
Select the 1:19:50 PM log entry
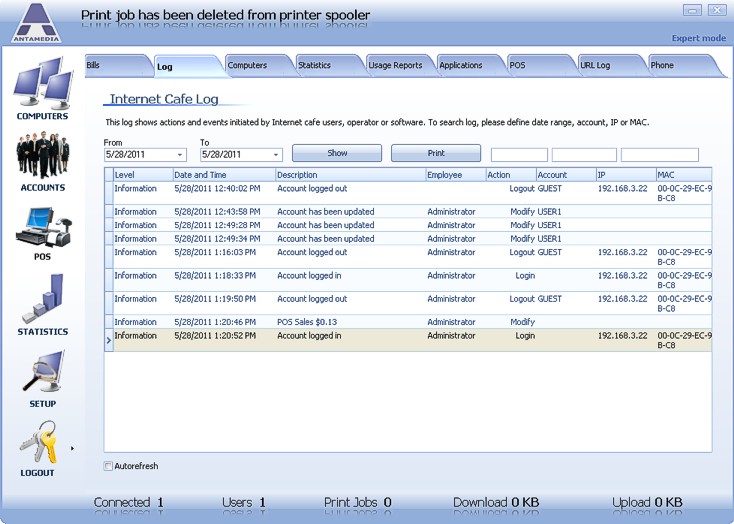click(x=408, y=303)
